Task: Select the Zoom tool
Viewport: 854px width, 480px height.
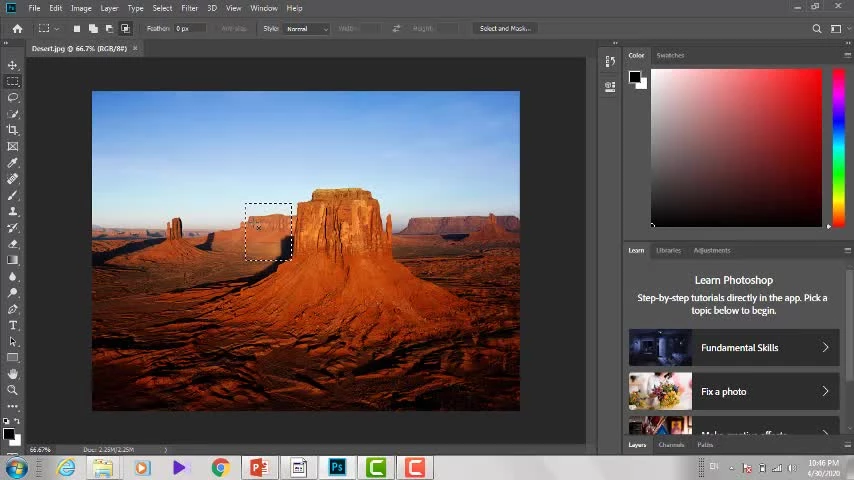Action: point(13,390)
